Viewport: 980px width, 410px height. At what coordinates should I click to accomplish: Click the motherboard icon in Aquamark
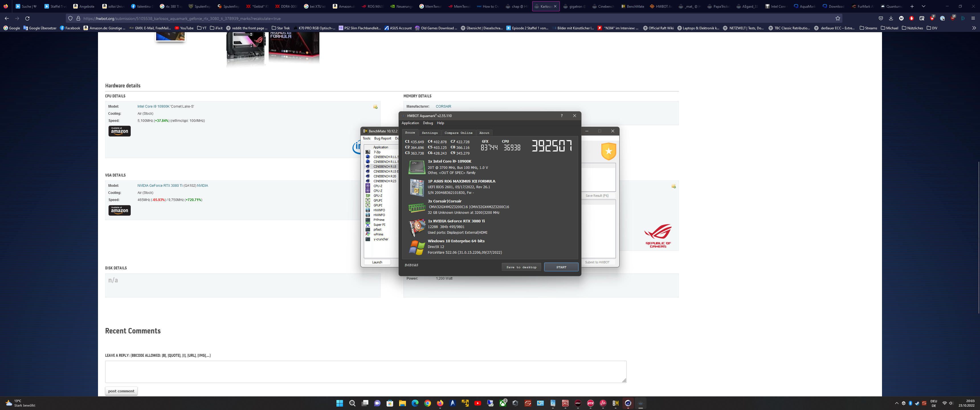pos(416,188)
